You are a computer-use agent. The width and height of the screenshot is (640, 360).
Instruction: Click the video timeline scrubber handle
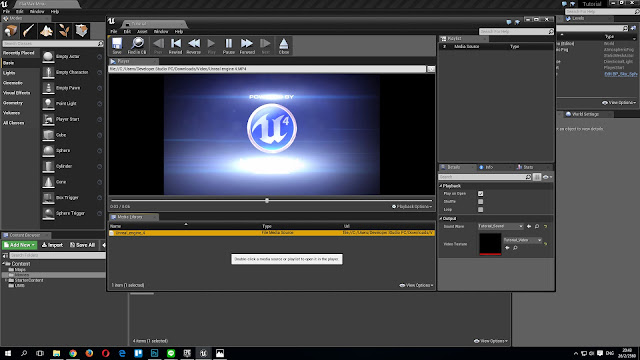point(267,200)
